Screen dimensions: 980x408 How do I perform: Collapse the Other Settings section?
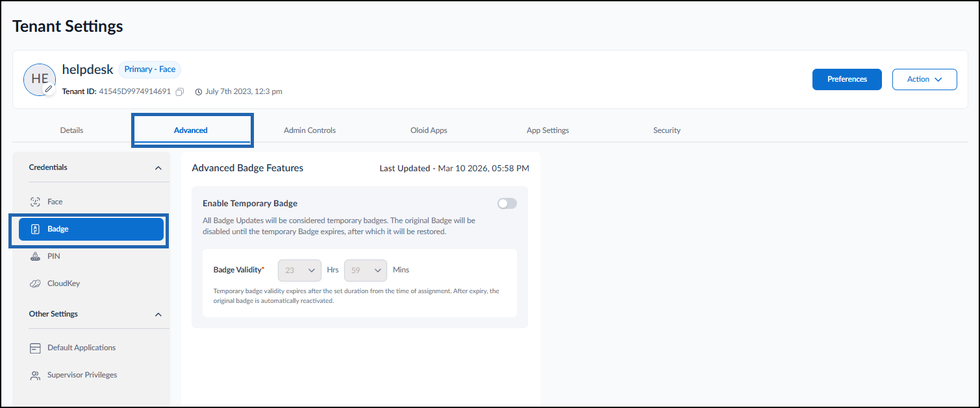coord(158,315)
